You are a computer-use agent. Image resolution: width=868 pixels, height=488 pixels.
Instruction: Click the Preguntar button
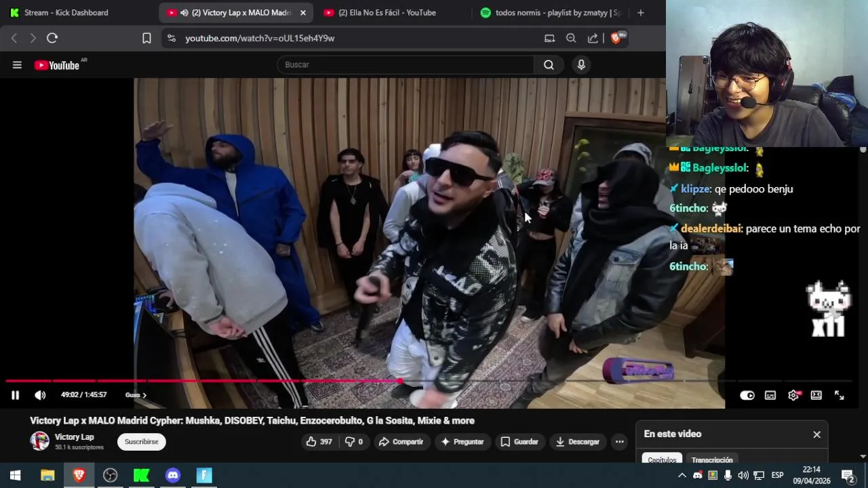click(462, 442)
